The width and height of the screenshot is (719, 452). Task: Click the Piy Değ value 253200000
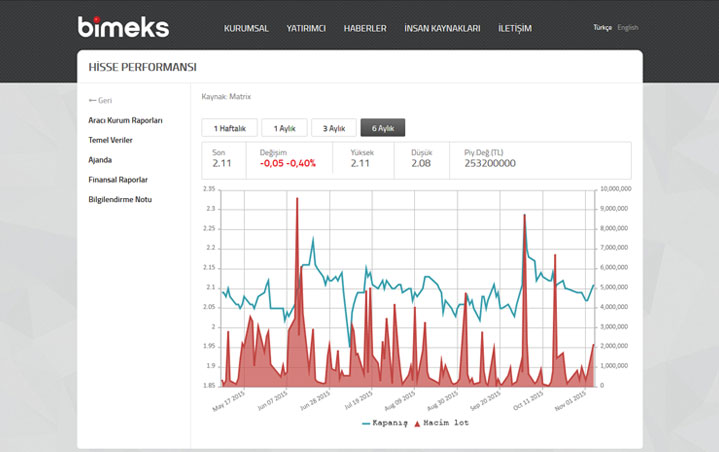click(x=490, y=163)
